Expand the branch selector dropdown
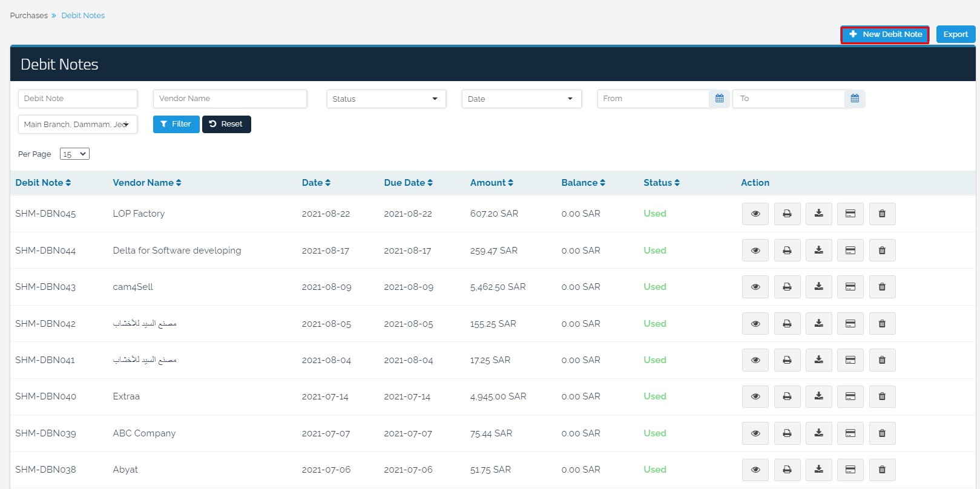The width and height of the screenshot is (980, 489). click(x=77, y=124)
